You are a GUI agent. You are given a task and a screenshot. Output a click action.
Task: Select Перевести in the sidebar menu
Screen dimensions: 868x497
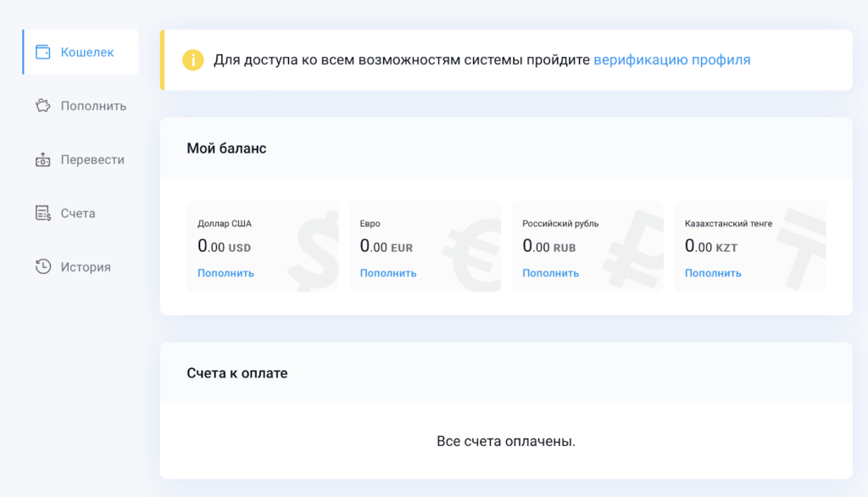pyautogui.click(x=81, y=159)
